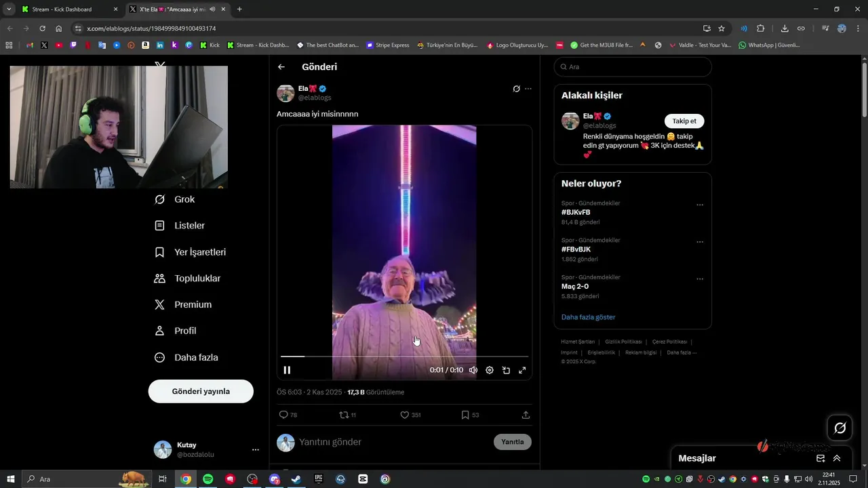Expand the Daha fazla menu
868x488 pixels.
tap(186, 357)
